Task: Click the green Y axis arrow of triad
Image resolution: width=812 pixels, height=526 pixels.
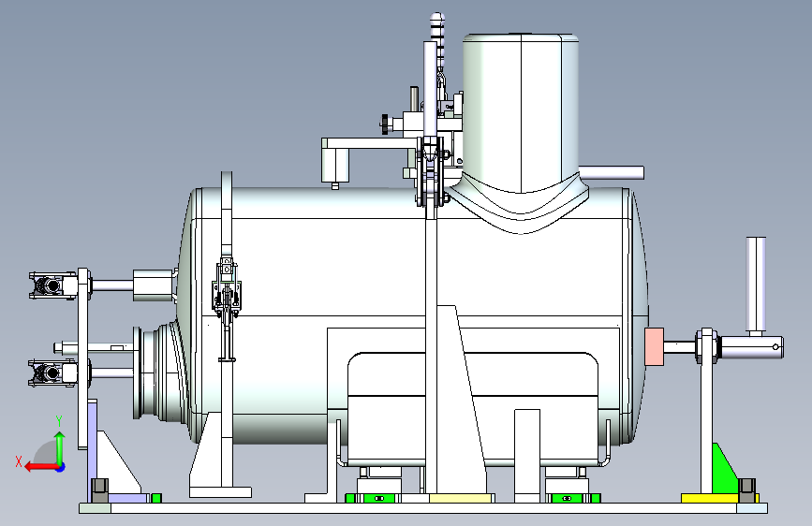Action: 60,447
